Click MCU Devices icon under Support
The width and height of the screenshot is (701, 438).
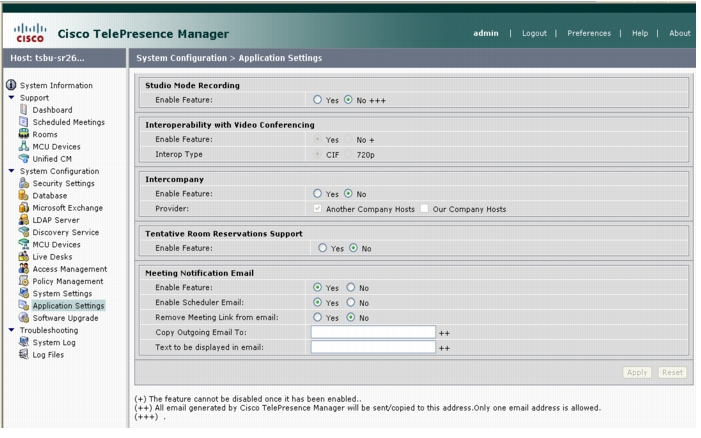click(x=24, y=146)
